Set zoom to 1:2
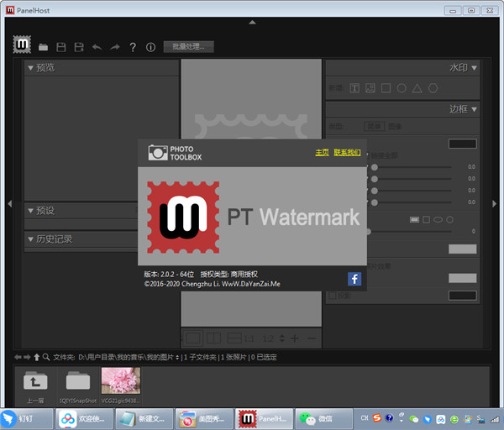This screenshot has height=430, width=504. [x=268, y=338]
